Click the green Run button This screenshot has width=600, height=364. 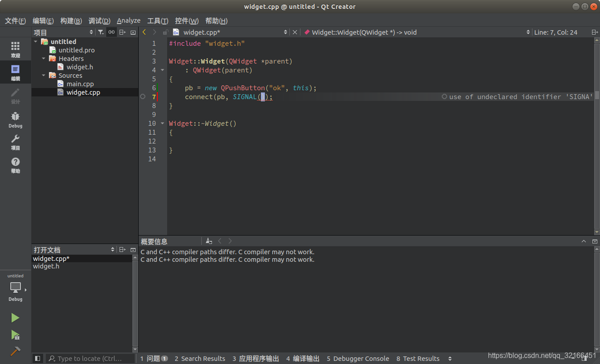[x=15, y=318]
